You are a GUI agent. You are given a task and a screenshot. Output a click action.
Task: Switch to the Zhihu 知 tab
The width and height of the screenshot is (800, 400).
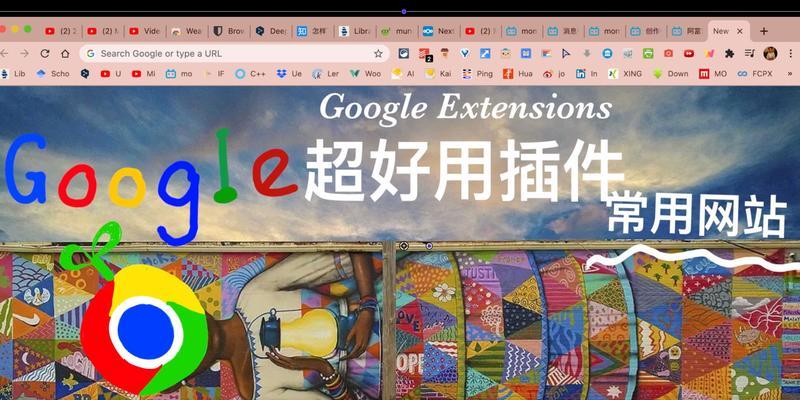(313, 31)
